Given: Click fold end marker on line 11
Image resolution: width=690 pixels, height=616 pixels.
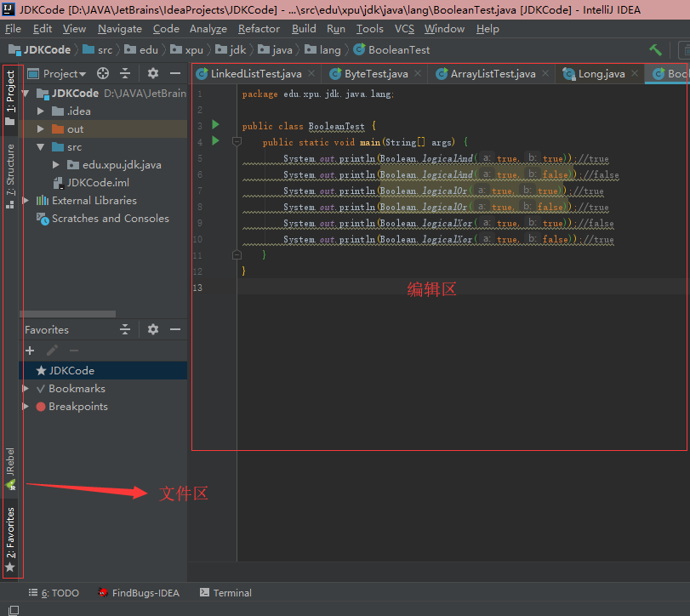Looking at the screenshot, I should point(237,254).
